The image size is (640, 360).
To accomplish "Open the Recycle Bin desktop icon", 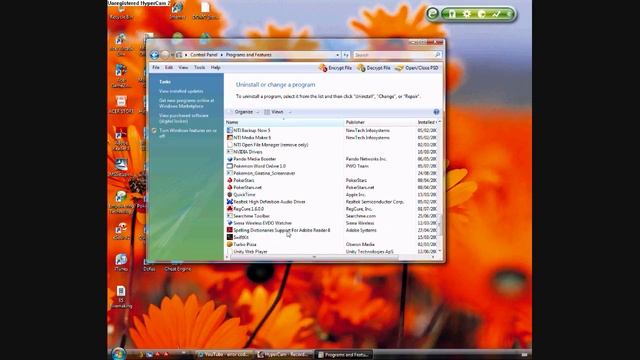I will (121, 11).
